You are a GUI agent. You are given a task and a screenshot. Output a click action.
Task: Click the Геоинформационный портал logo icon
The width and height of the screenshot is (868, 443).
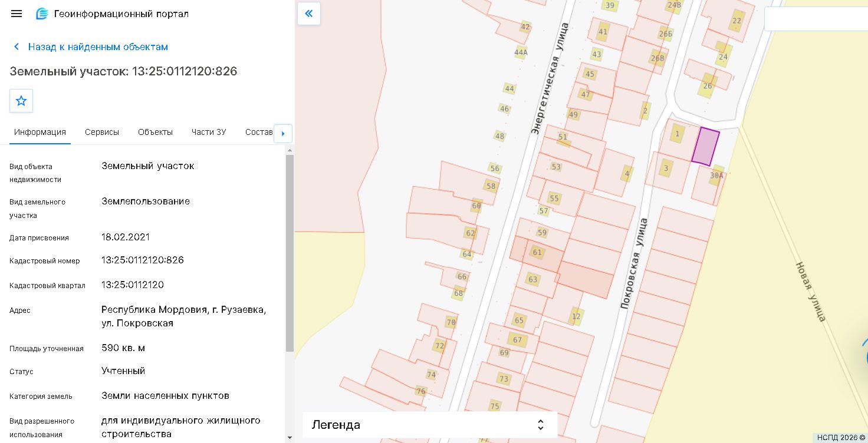[42, 14]
